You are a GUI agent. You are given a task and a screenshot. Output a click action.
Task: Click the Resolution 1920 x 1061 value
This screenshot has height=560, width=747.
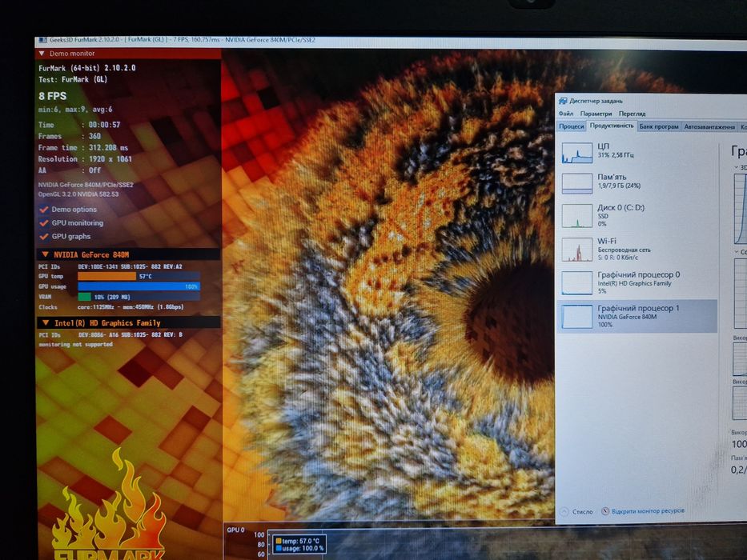coord(110,159)
